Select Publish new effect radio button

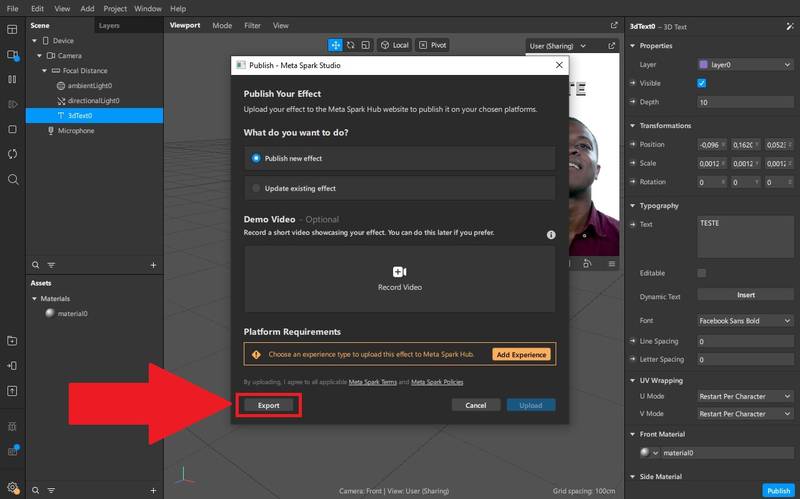pos(256,158)
